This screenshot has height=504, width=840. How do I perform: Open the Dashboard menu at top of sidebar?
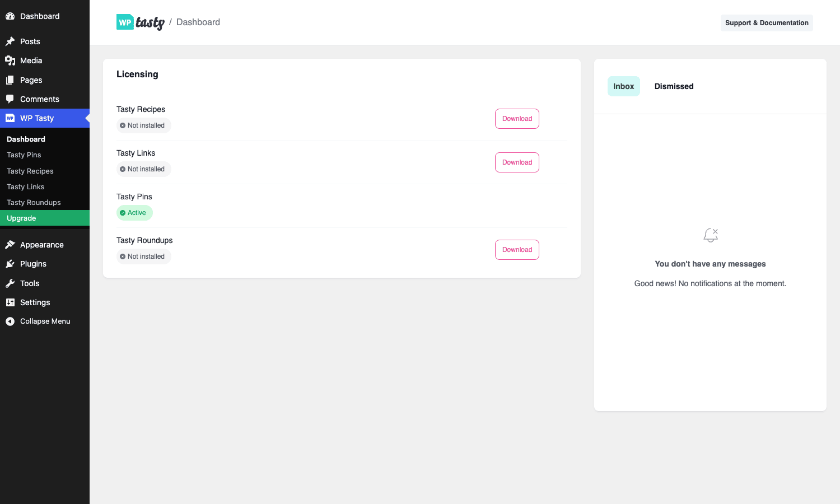[x=45, y=16]
